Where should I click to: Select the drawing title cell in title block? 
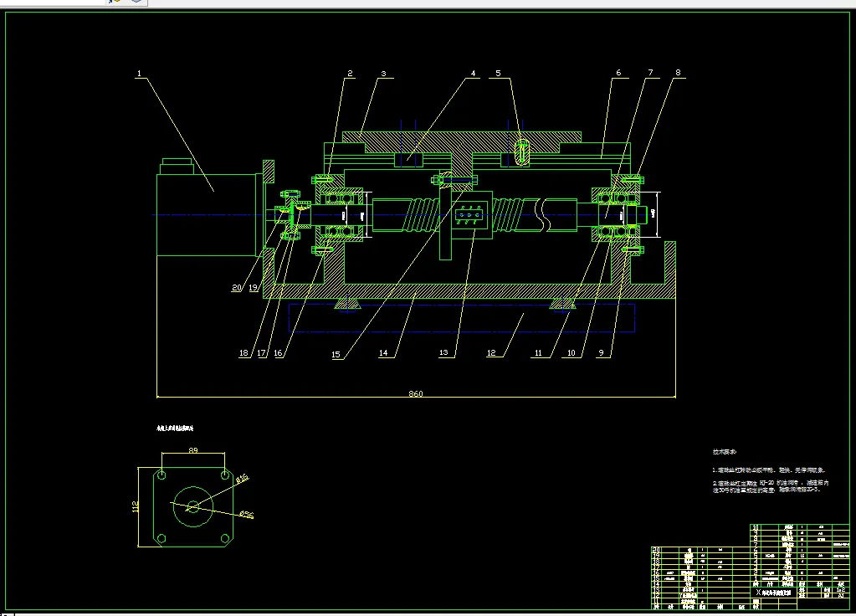click(x=774, y=592)
